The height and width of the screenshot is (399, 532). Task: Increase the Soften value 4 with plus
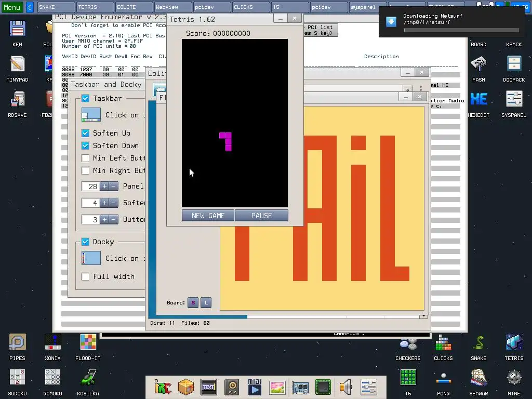104,203
